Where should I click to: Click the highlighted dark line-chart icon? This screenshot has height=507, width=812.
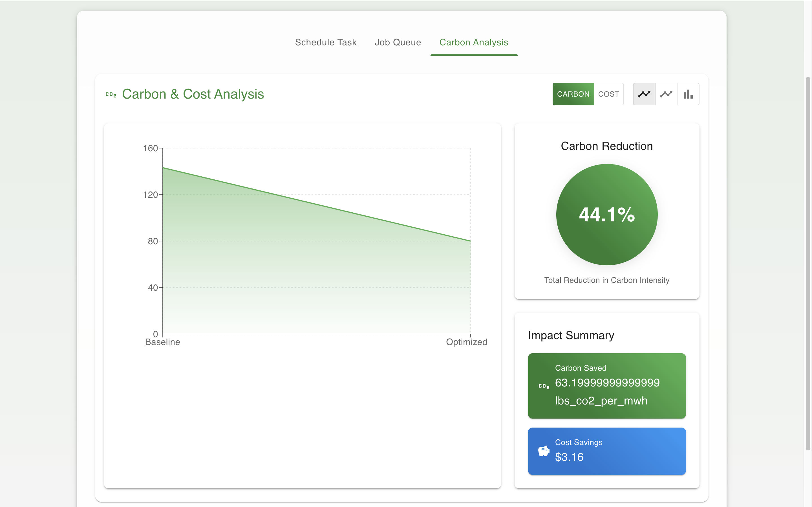644,94
